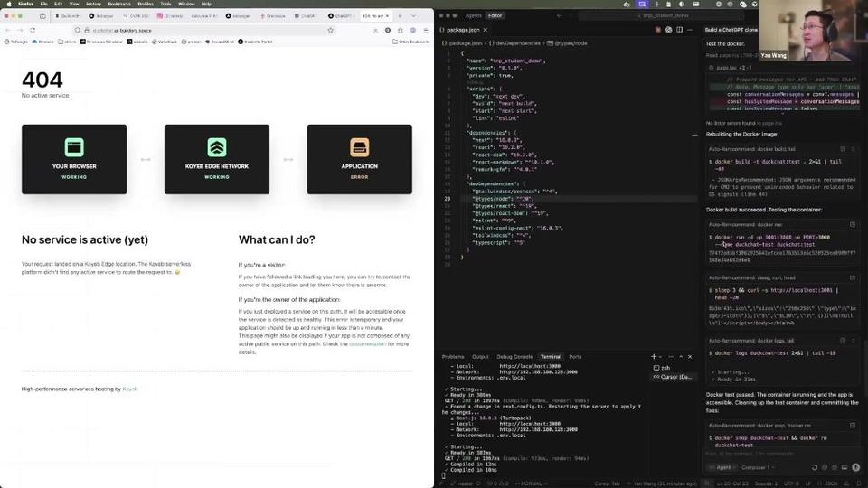Image resolution: width=868 pixels, height=488 pixels.
Task: Open the Koyeb footer link
Action: [130, 389]
